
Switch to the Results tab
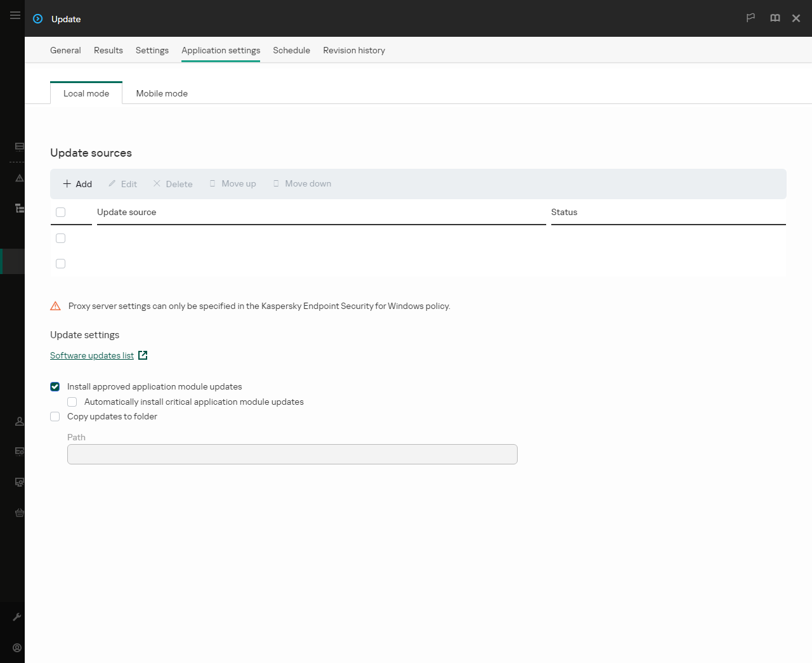(108, 50)
